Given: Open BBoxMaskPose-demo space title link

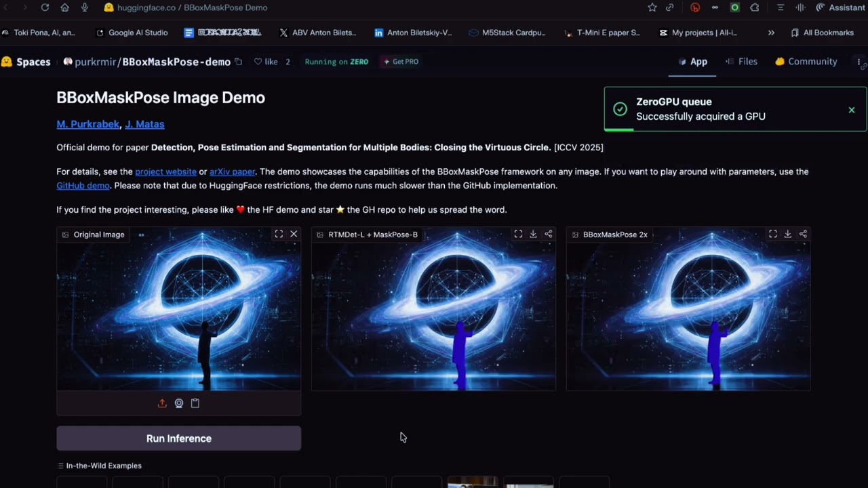Looking at the screenshot, I should (x=176, y=62).
